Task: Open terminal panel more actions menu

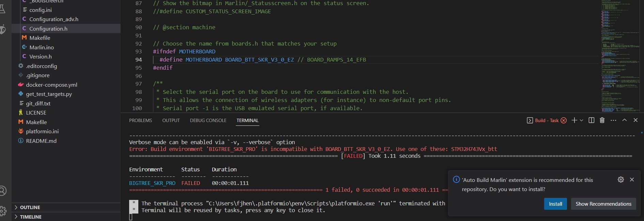Action: [x=613, y=120]
